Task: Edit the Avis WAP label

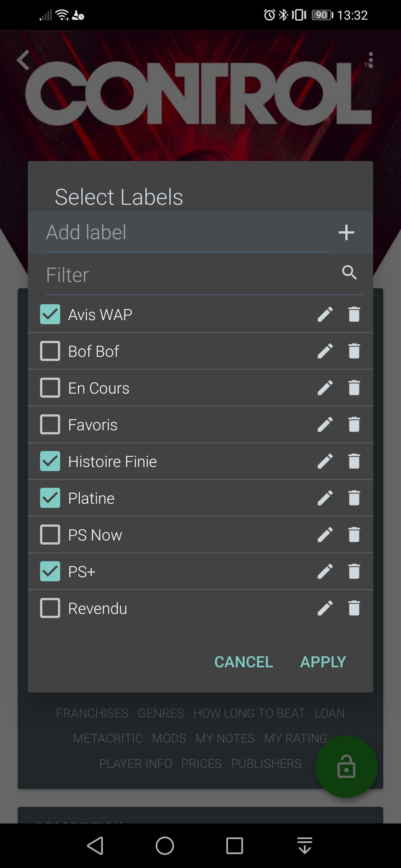Action: pyautogui.click(x=325, y=314)
